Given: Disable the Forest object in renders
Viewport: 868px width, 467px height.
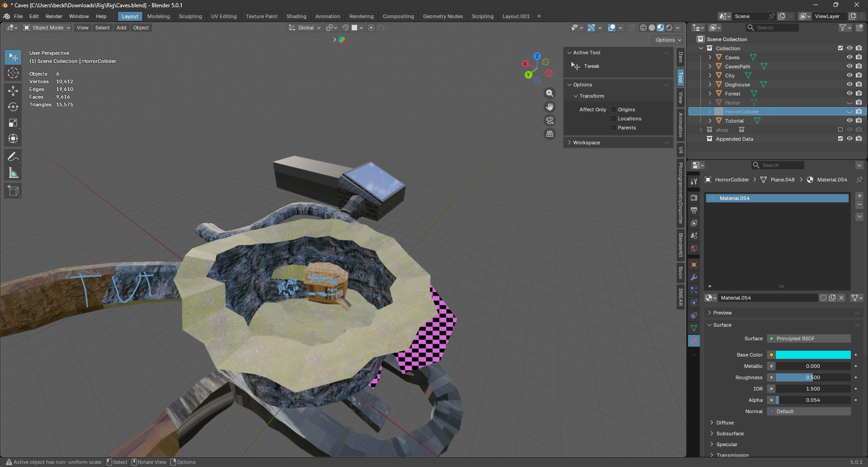Looking at the screenshot, I should click(x=859, y=94).
